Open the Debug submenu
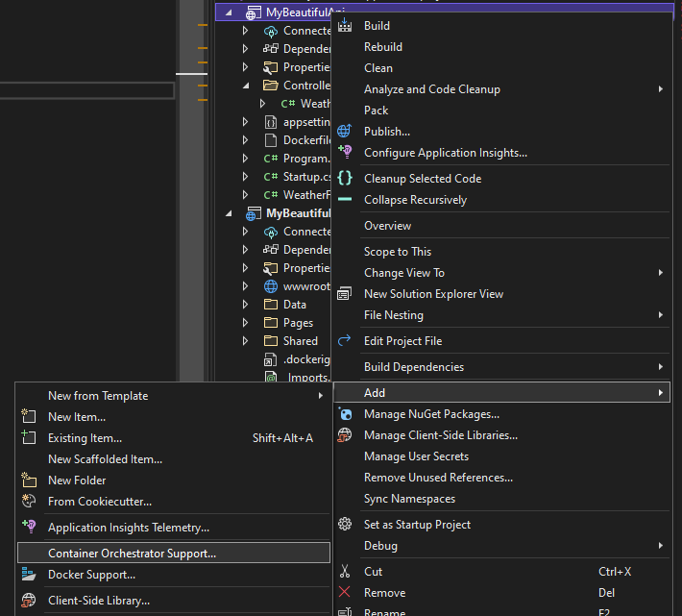The image size is (682, 616). point(501,545)
